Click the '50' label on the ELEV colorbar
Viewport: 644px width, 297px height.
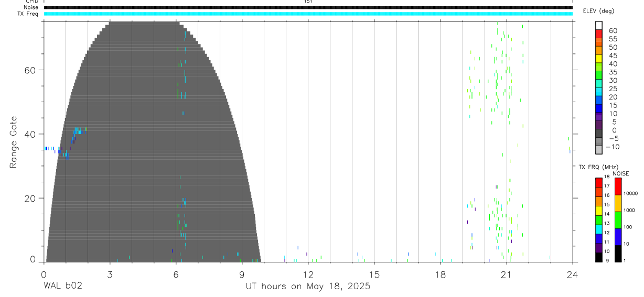pos(613,47)
